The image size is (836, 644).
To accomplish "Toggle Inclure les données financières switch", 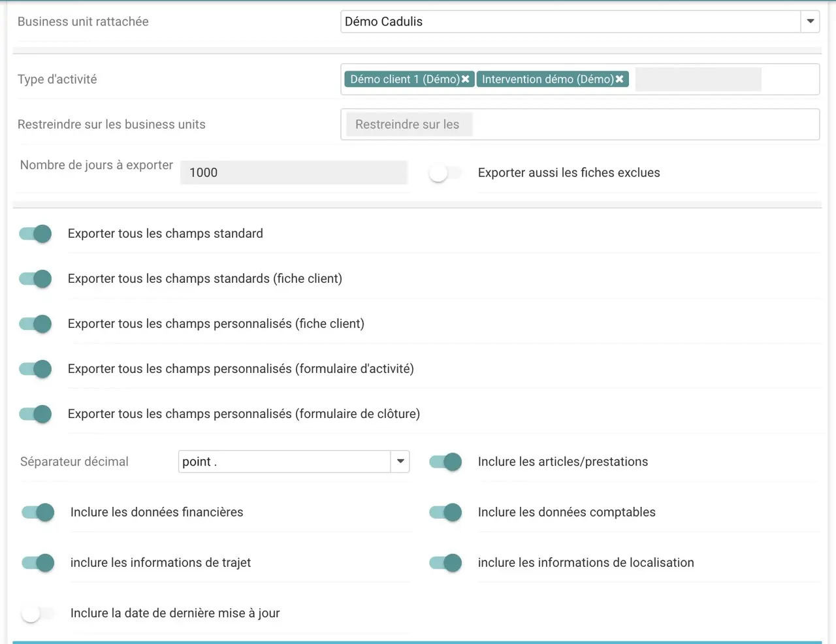I will [38, 512].
